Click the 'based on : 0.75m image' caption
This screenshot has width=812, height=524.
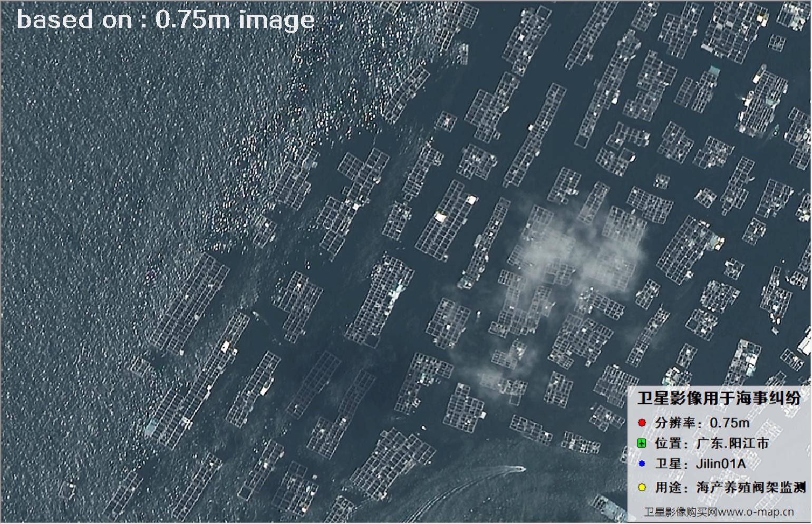tap(166, 20)
